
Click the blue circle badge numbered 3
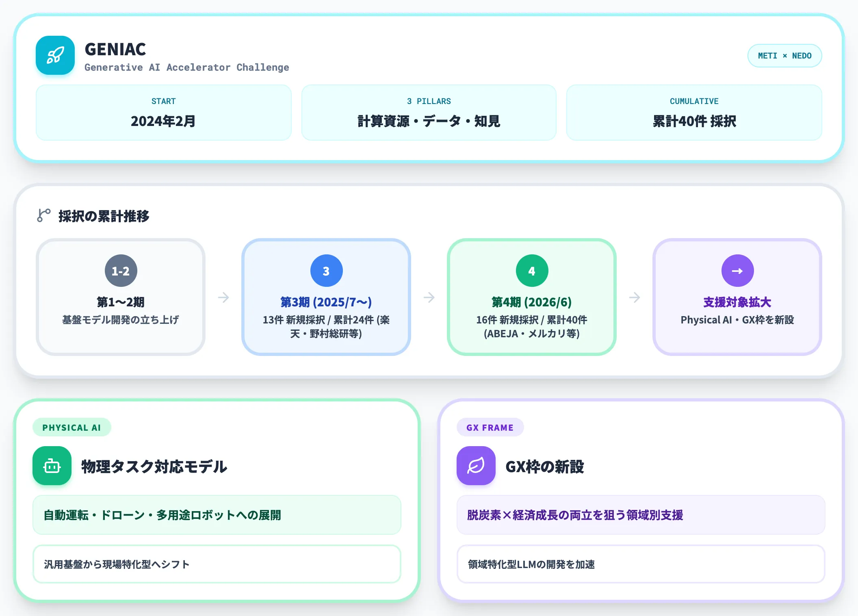326,271
